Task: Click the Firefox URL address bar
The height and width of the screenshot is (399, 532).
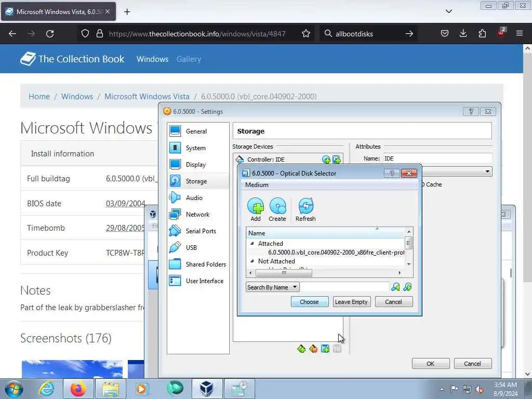Action: pyautogui.click(x=197, y=34)
